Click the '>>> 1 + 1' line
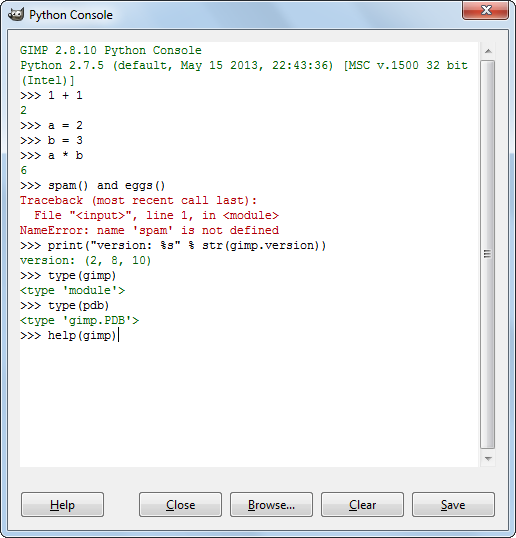 51,95
